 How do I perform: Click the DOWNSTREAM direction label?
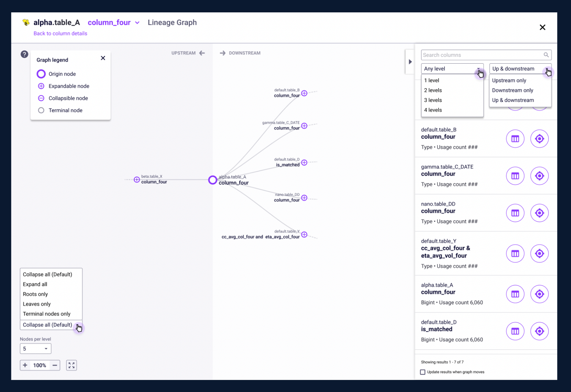click(245, 53)
